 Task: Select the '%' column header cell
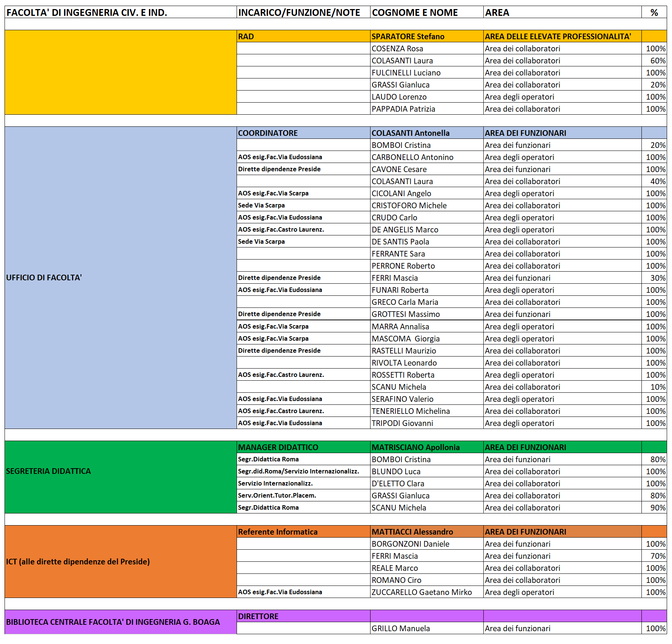(654, 12)
